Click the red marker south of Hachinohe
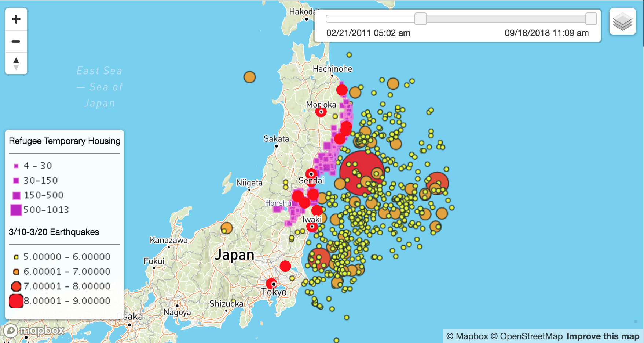The image size is (644, 343). (342, 90)
